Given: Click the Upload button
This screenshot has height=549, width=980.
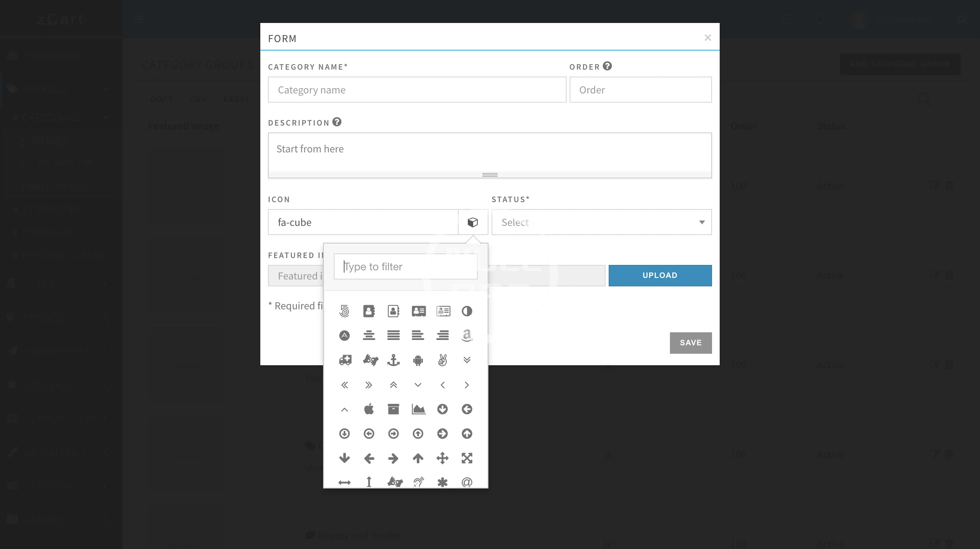Looking at the screenshot, I should 660,275.
